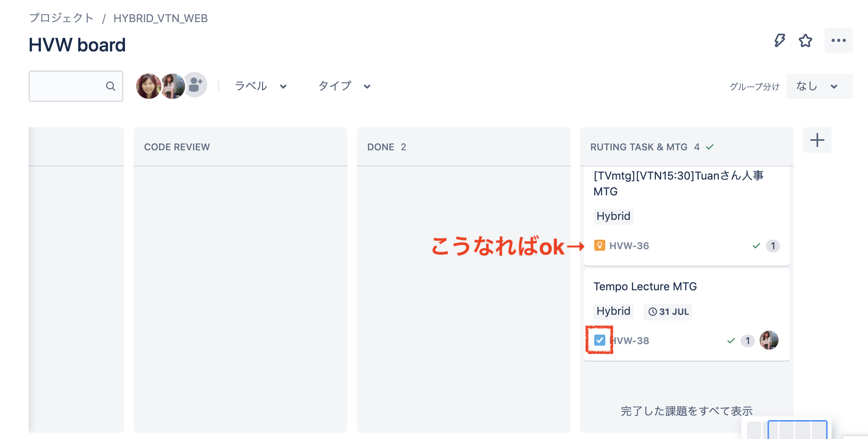Click the board minimap column navigator

pos(797,430)
